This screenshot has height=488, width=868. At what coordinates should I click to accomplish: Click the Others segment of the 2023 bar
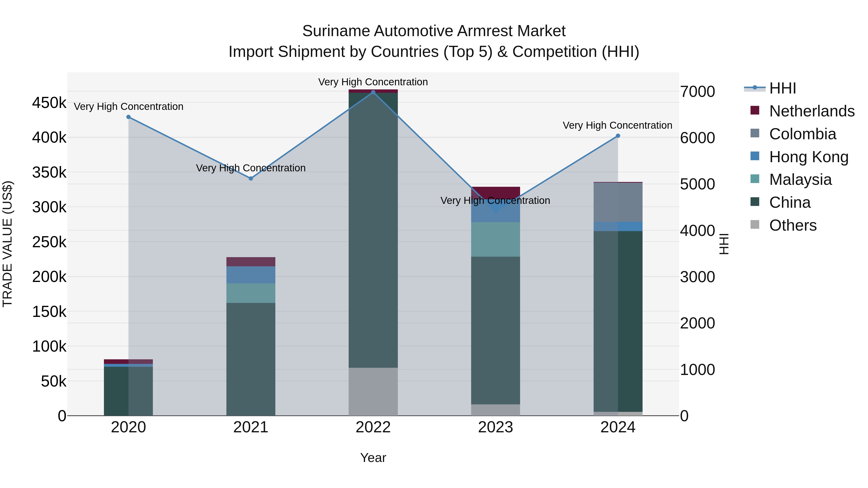point(495,410)
